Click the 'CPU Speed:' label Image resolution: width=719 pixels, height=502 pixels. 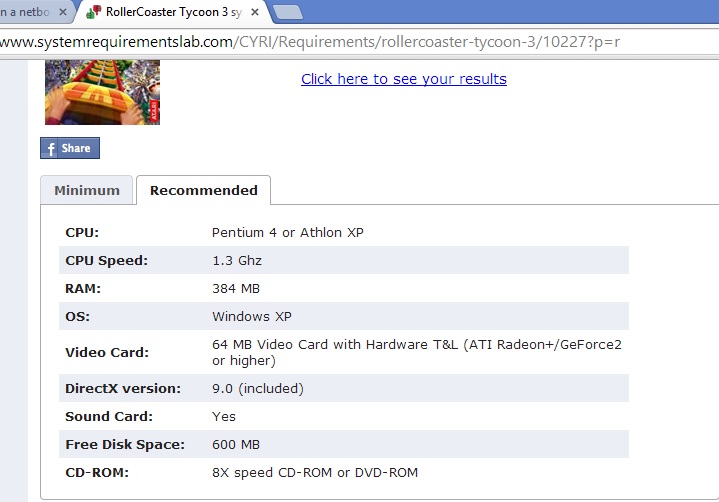(106, 260)
